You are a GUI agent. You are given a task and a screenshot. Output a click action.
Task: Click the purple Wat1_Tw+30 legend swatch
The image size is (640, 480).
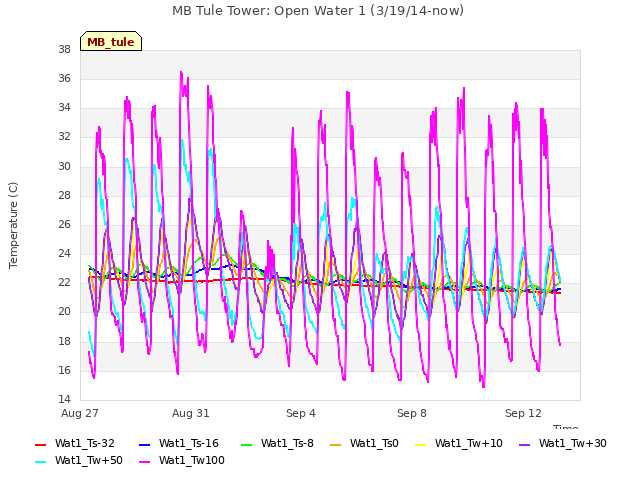click(x=524, y=444)
